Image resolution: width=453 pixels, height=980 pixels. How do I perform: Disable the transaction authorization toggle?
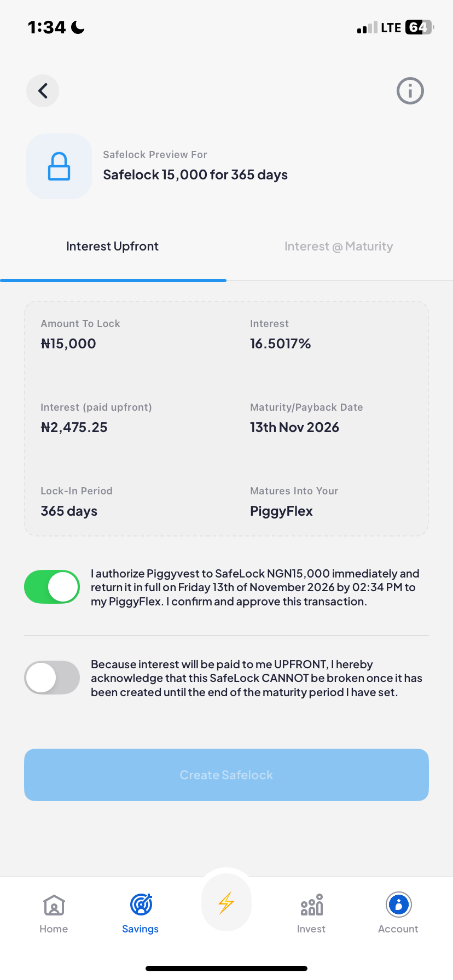52,586
